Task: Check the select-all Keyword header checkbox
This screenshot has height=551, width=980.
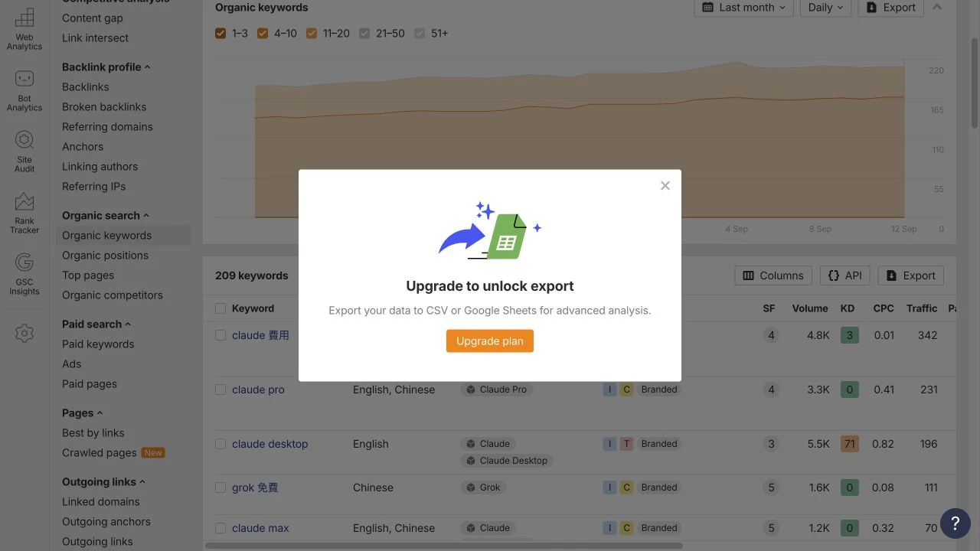Action: 220,308
